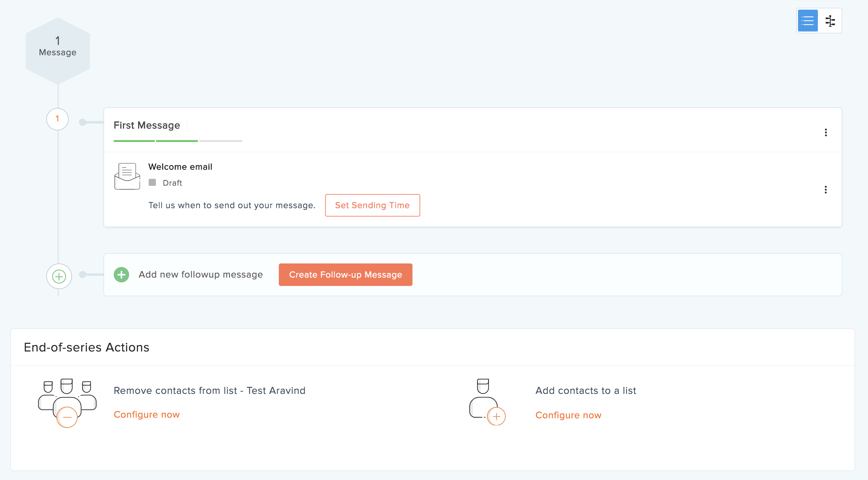Click 'Remove contacts from list - Test Aravind' text
This screenshot has height=480, width=868.
tap(209, 390)
